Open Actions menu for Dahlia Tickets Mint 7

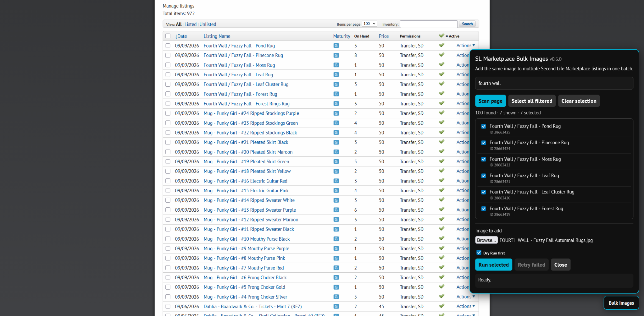click(x=466, y=306)
